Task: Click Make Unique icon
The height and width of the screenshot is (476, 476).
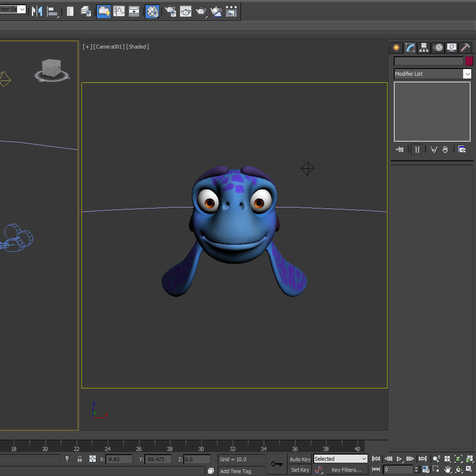Action: (x=434, y=149)
